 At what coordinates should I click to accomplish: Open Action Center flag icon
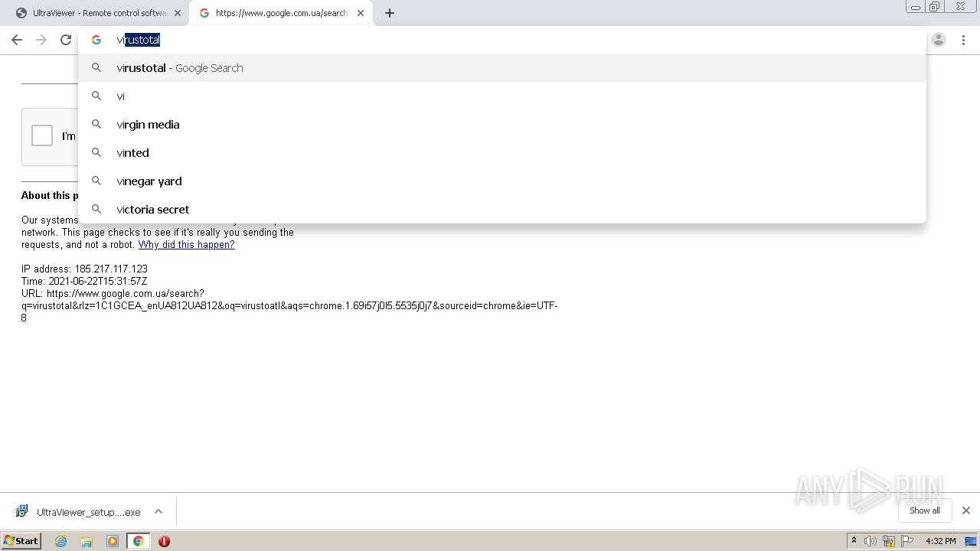point(907,541)
